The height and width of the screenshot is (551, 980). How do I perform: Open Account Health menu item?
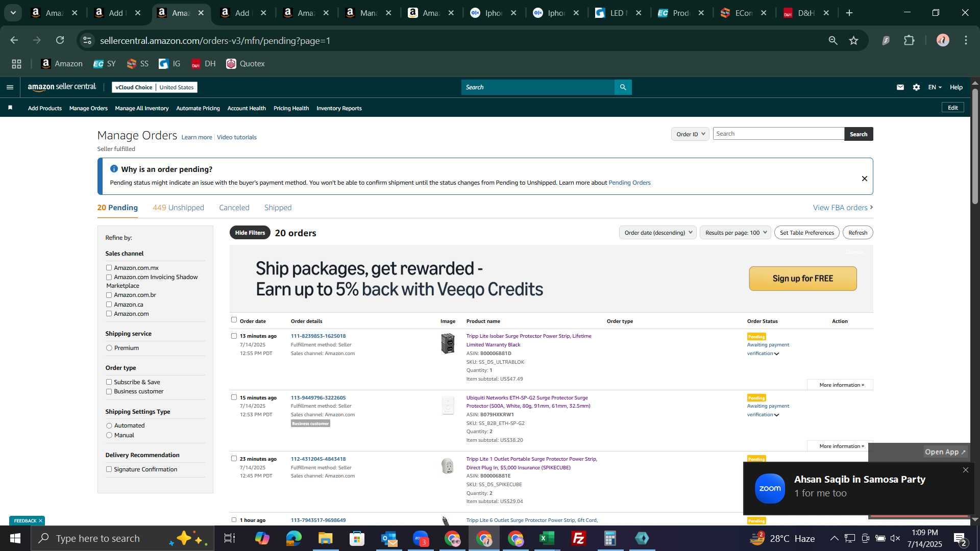[x=247, y=108]
